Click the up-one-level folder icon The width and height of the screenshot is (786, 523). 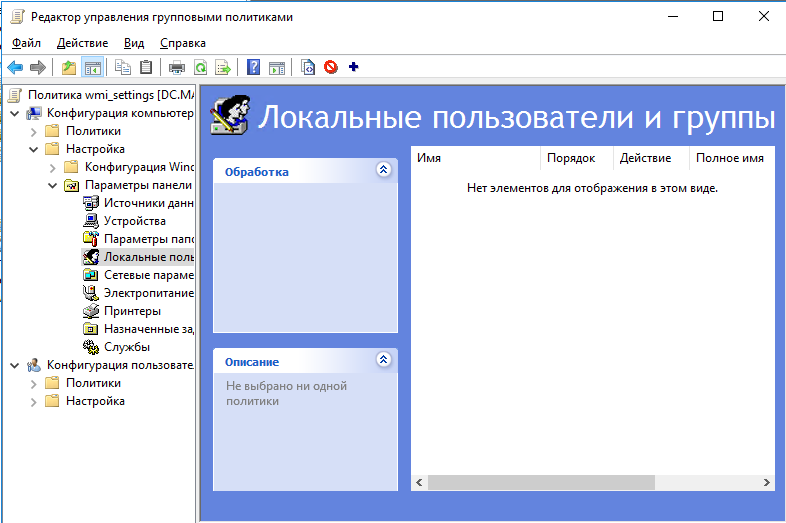click(x=68, y=68)
